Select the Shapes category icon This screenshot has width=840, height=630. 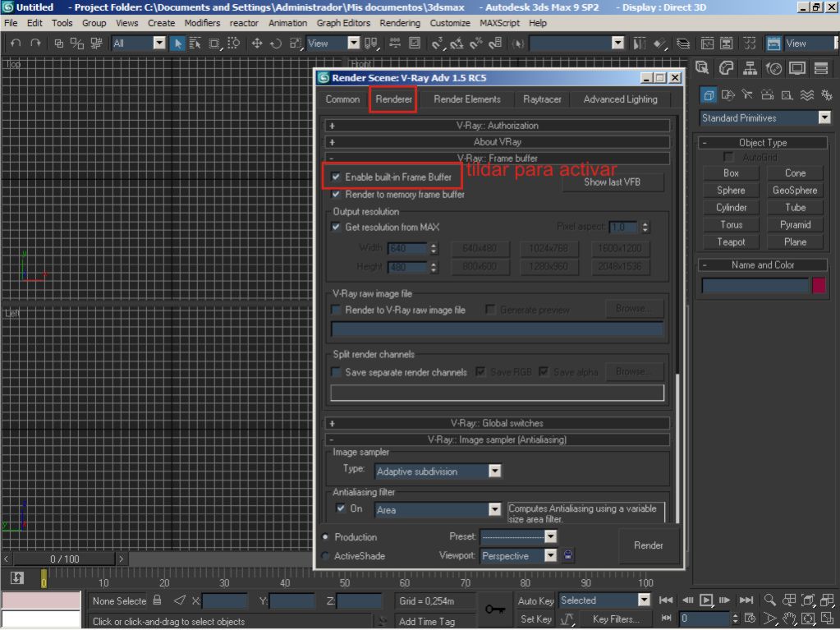[x=728, y=95]
